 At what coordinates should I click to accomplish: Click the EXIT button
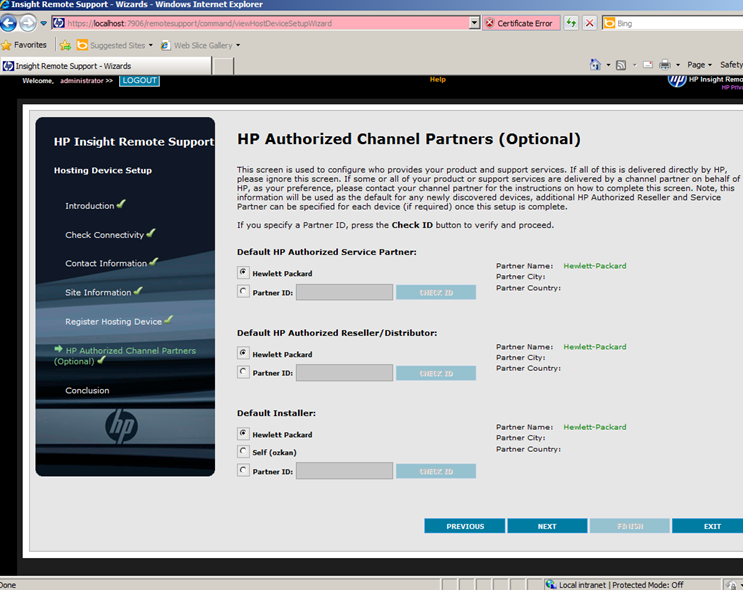pyautogui.click(x=709, y=526)
